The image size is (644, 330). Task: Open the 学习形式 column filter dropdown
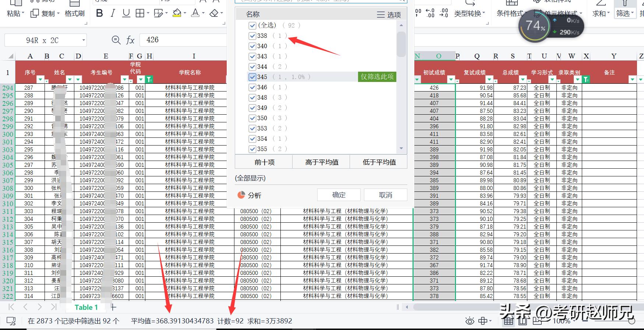(x=552, y=79)
